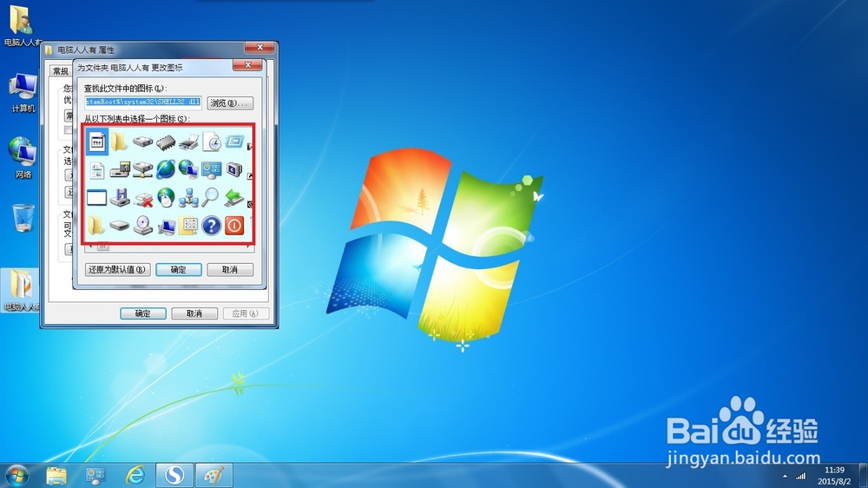Pick the networked computers icon
Screen dimensions: 868x488
(x=188, y=198)
